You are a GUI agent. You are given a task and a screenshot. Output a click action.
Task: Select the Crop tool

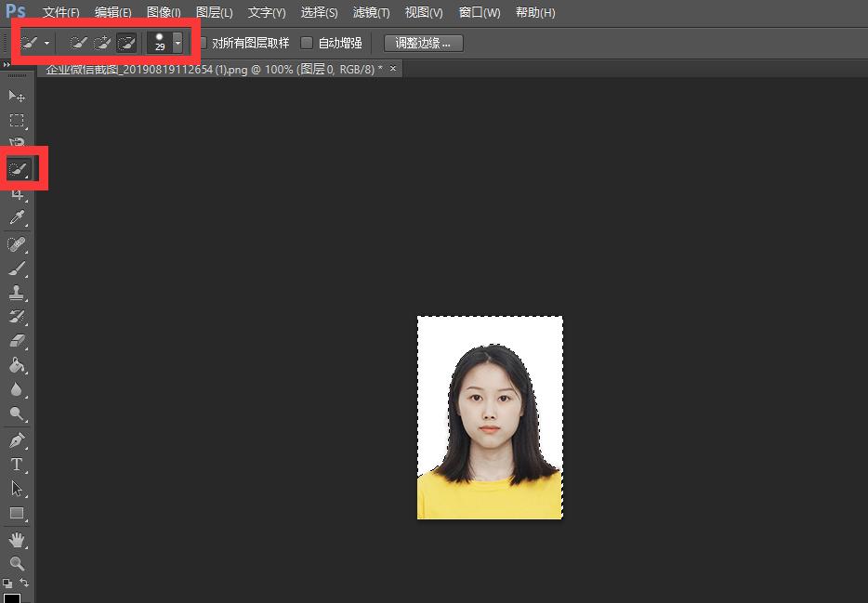coord(17,193)
